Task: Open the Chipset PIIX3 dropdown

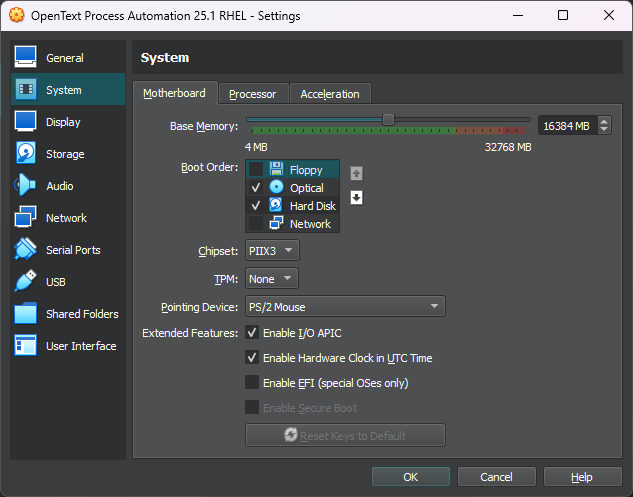Action: (x=271, y=250)
